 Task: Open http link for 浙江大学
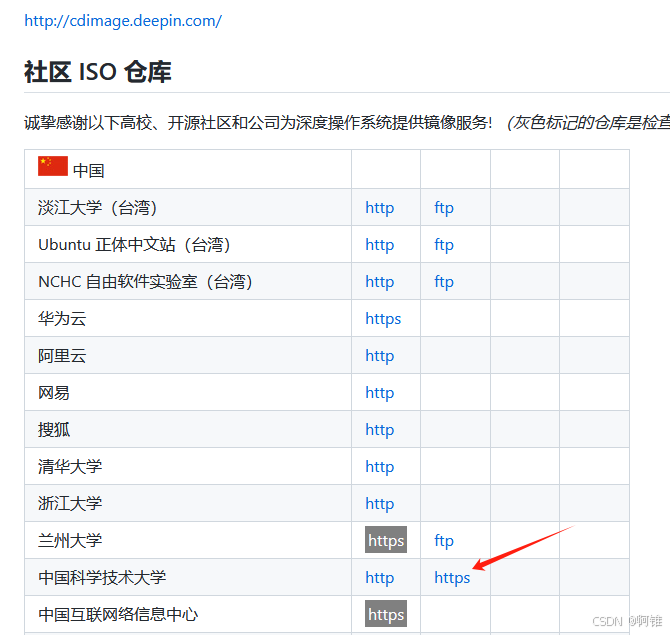pyautogui.click(x=379, y=504)
